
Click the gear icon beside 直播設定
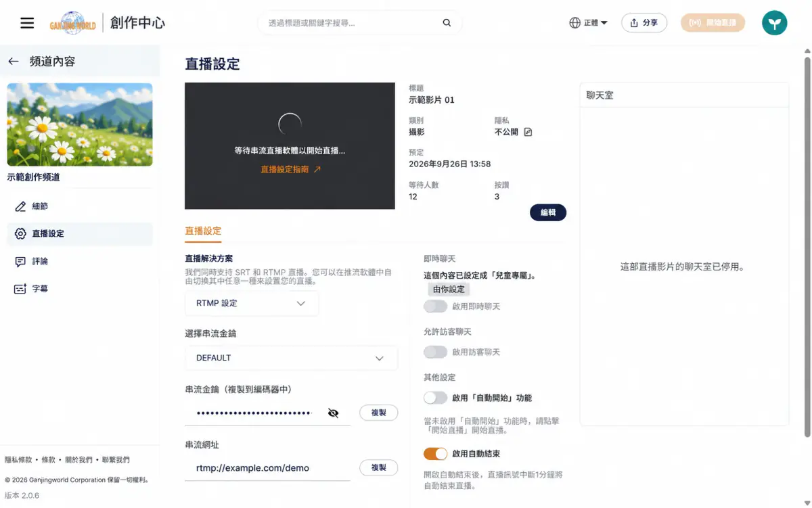coord(20,234)
